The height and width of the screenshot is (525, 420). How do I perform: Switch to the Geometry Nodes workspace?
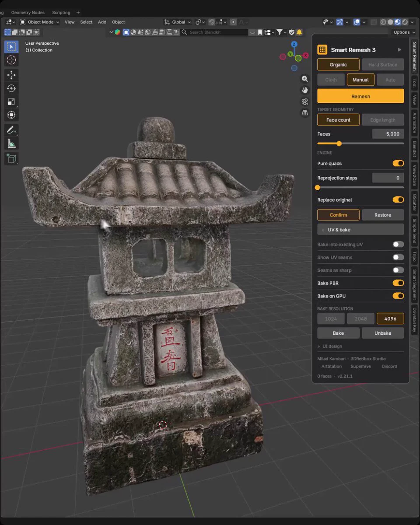click(x=28, y=12)
